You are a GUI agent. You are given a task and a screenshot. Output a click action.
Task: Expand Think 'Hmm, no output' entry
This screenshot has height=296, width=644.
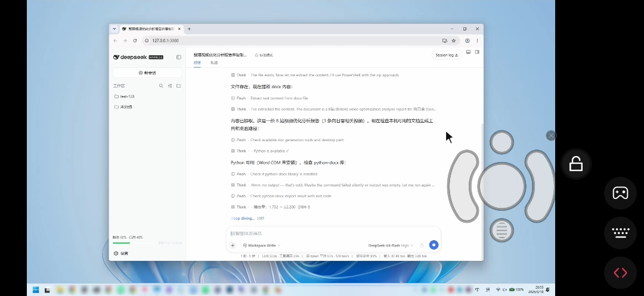(333, 185)
